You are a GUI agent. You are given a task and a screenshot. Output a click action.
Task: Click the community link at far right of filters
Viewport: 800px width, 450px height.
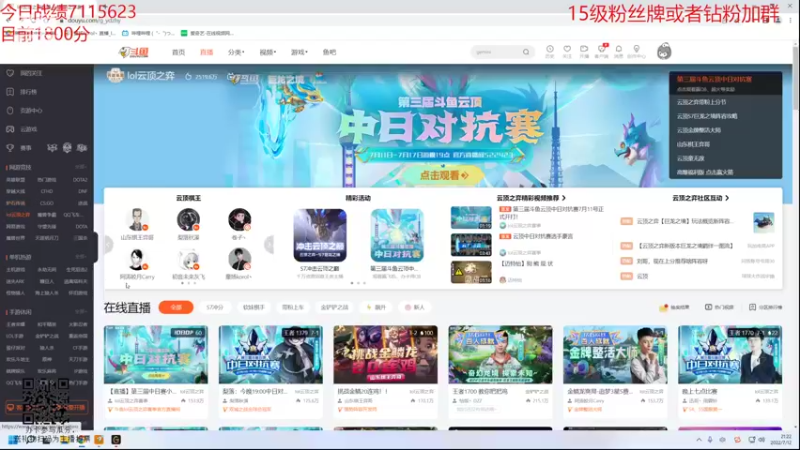coord(765,307)
